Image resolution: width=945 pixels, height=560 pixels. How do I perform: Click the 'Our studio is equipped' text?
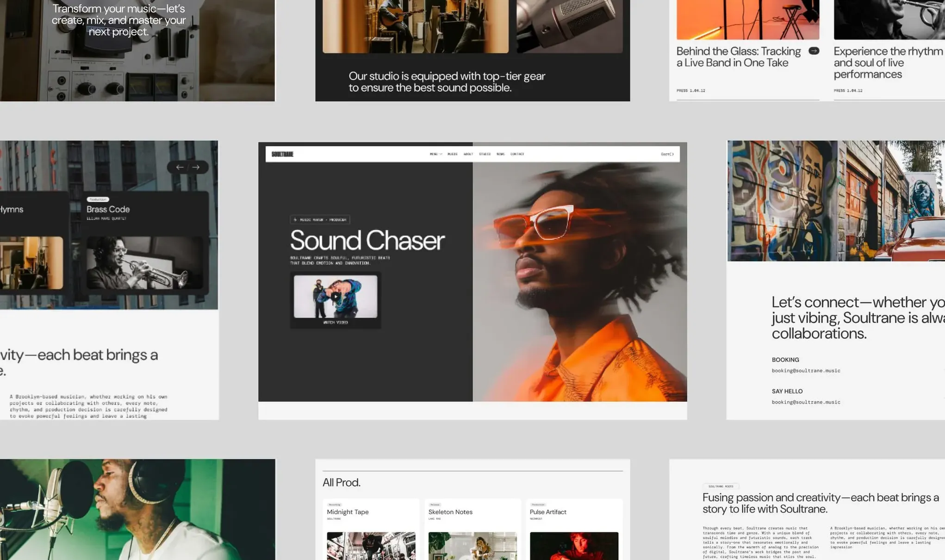pos(447,82)
